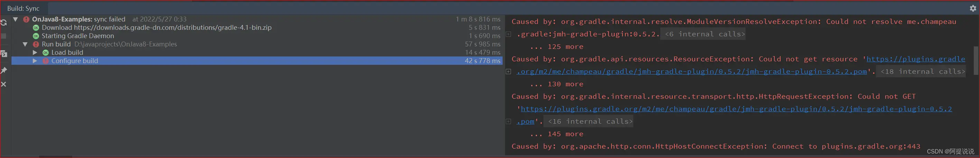Click the console vertical scrollbar thumb
980x158 pixels.
976,60
